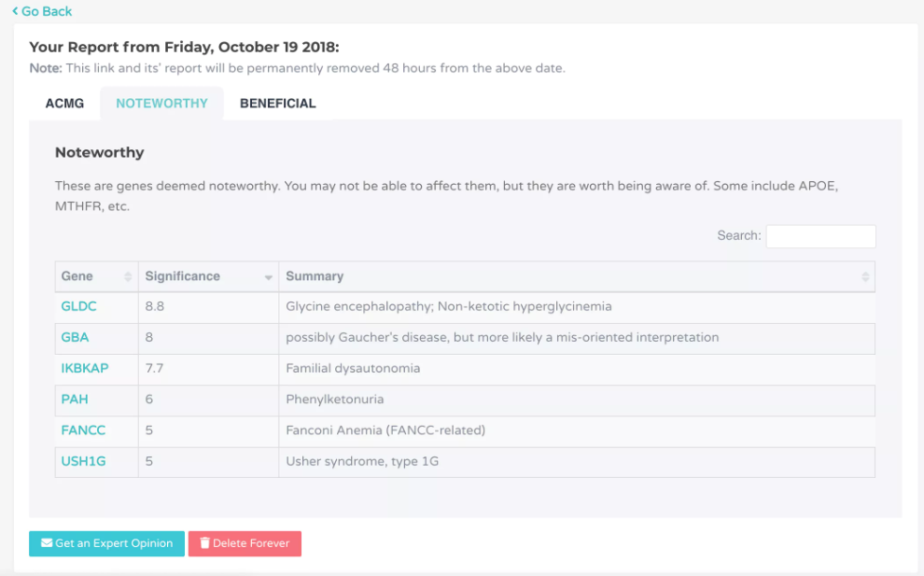The width and height of the screenshot is (924, 576).
Task: Click the Summary column sort arrows icon
Action: pos(865,276)
